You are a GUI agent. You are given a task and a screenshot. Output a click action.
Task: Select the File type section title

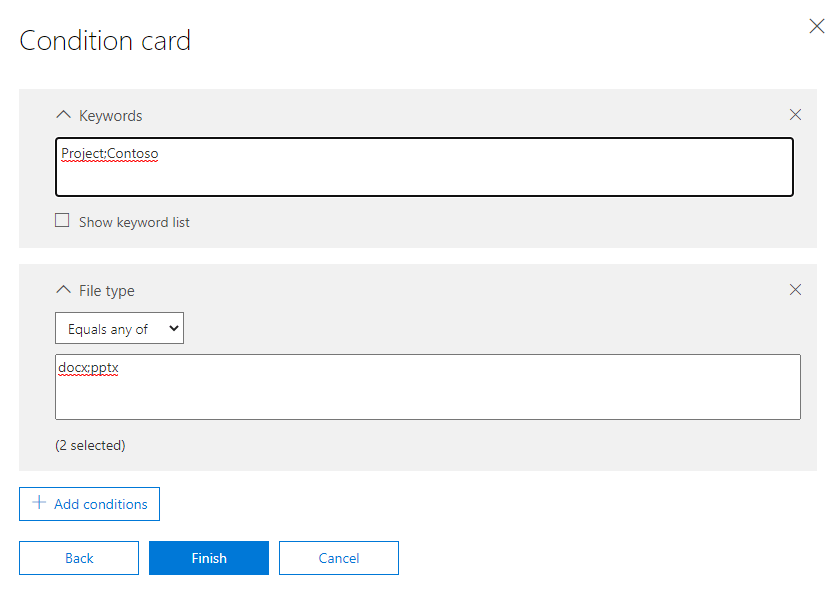107,291
